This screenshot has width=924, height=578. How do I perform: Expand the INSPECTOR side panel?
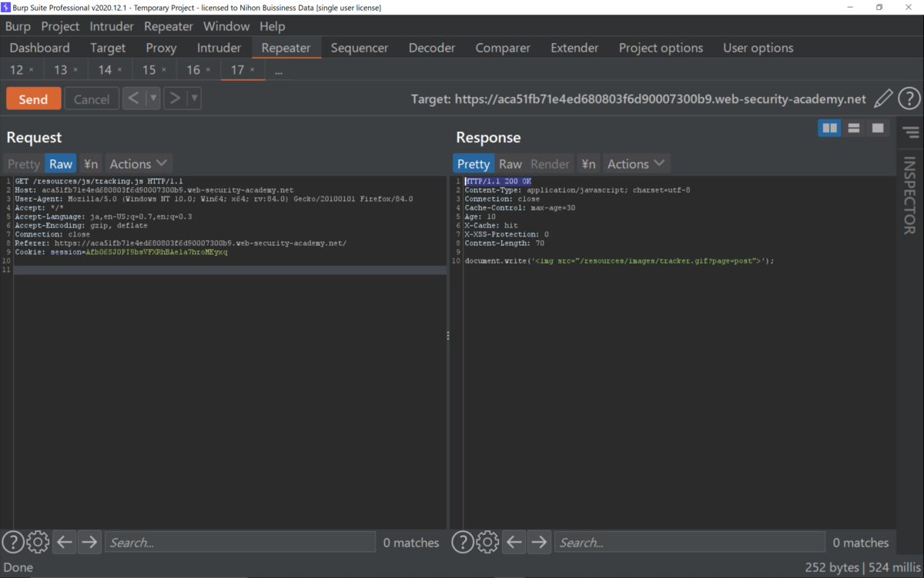tap(909, 195)
